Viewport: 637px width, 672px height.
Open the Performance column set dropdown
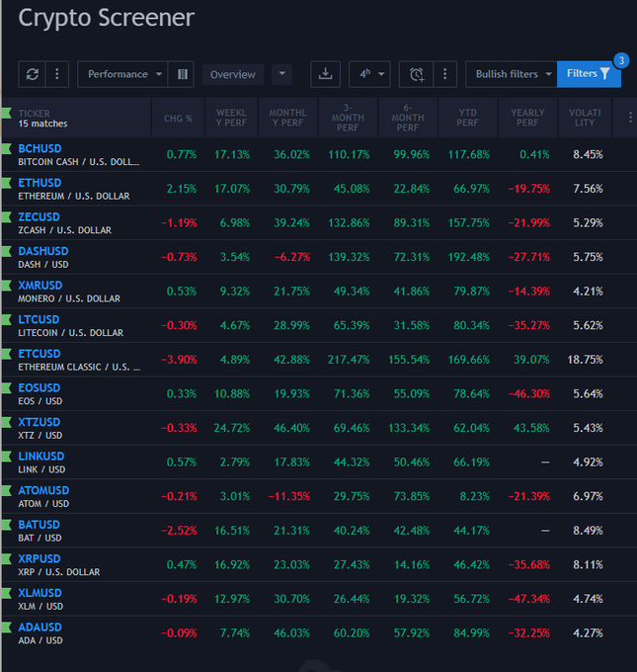click(122, 74)
